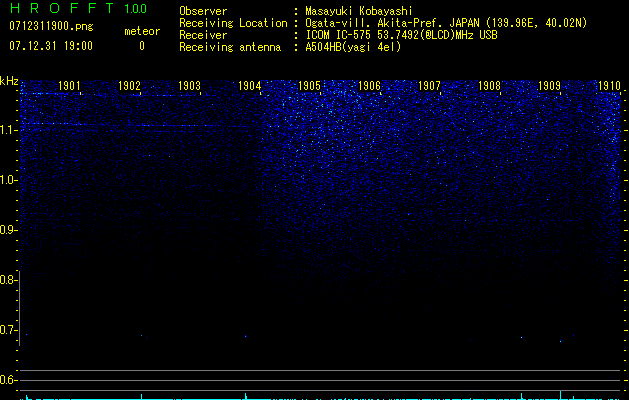Click the 1907 time marker

(x=429, y=85)
